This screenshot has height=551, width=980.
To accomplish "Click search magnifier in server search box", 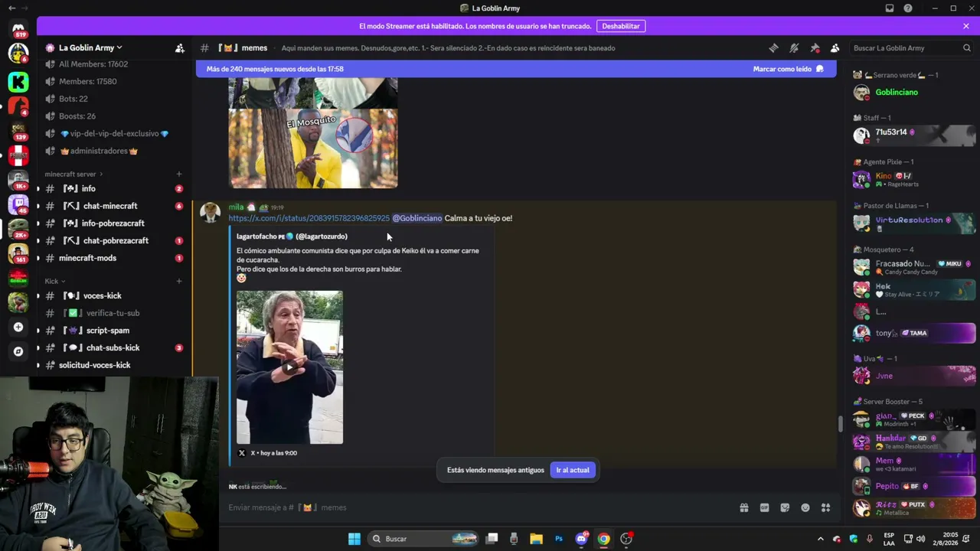I will [967, 48].
